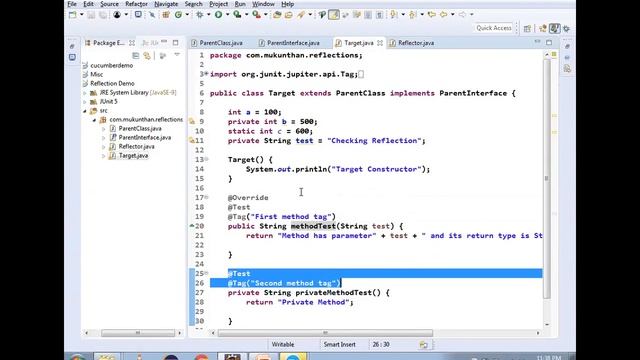This screenshot has height=360, width=640.
Task: Click the pin editor toolbar icon
Action: (322, 15)
